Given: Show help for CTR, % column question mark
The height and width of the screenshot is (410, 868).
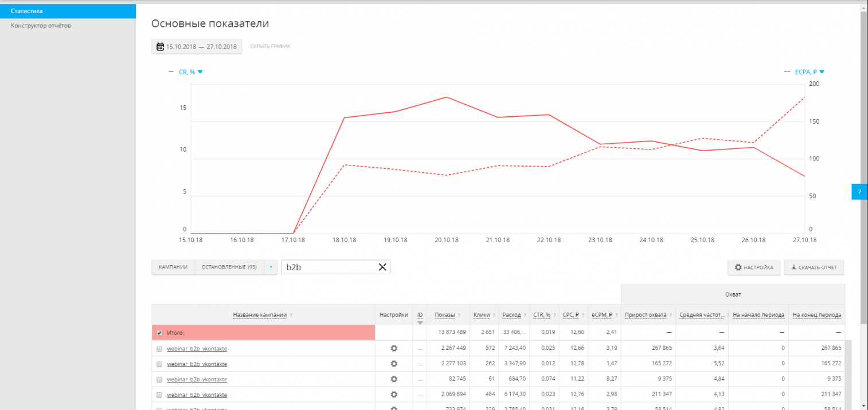Looking at the screenshot, I should [555, 315].
